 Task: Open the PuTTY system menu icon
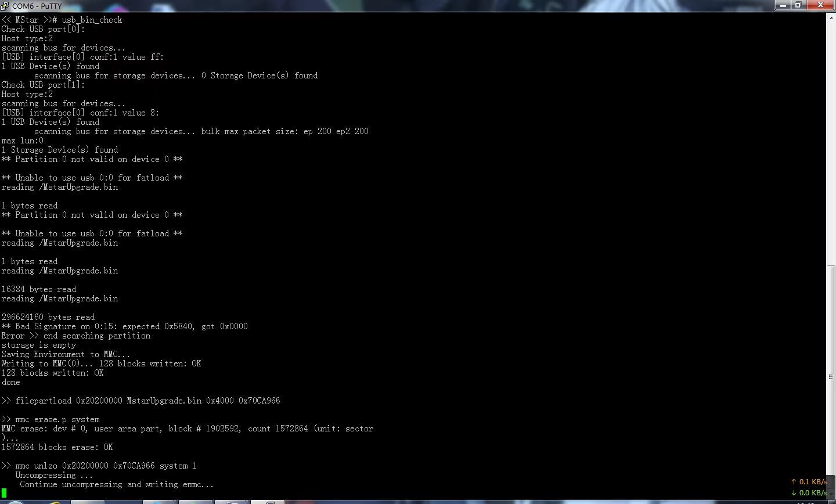(x=5, y=5)
